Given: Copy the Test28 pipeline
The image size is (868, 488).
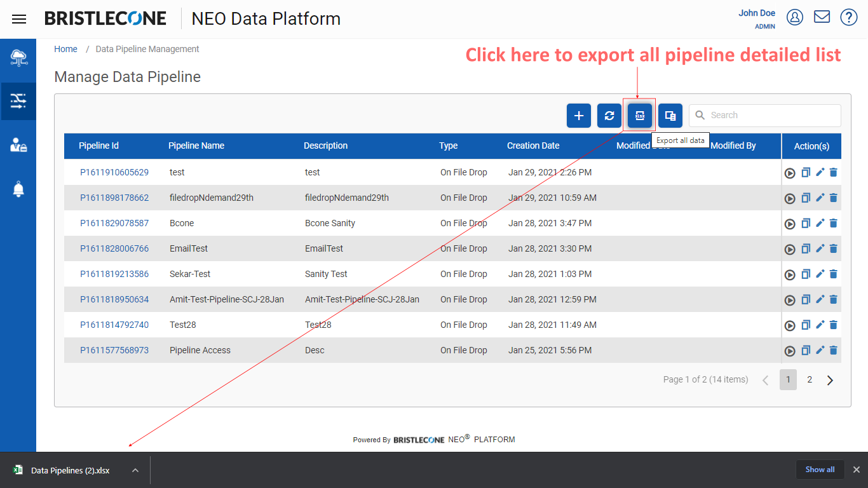Looking at the screenshot, I should coord(806,325).
